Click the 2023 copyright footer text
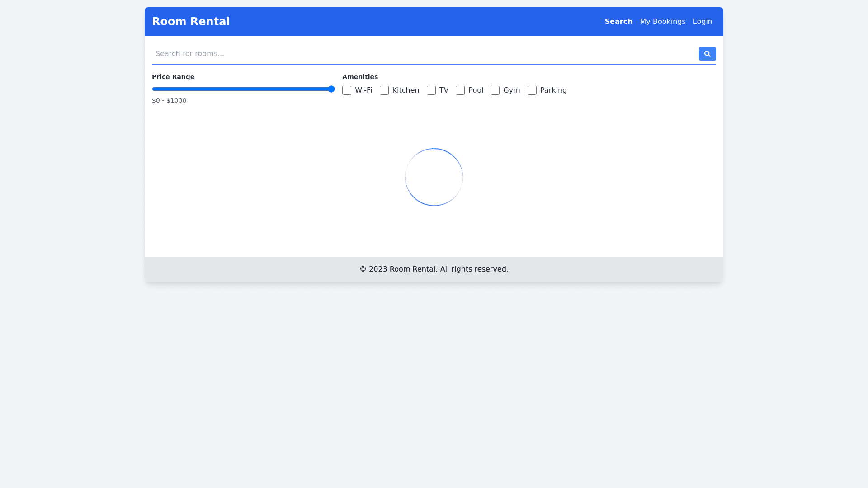Screen dimensions: 868x488 pyautogui.click(x=434, y=269)
